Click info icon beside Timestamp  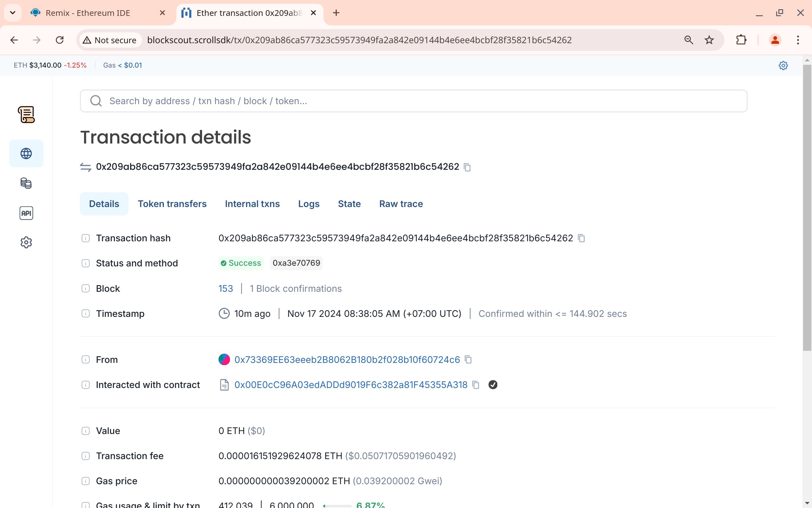pyautogui.click(x=86, y=313)
